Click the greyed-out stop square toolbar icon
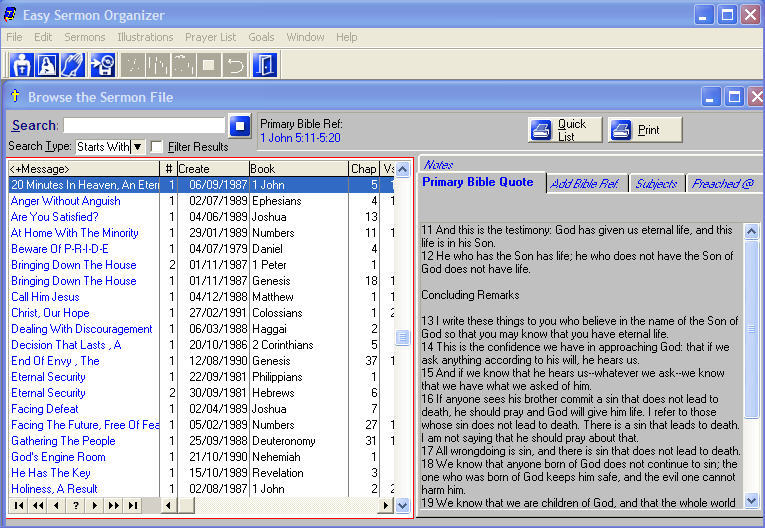765x528 pixels. tap(209, 64)
